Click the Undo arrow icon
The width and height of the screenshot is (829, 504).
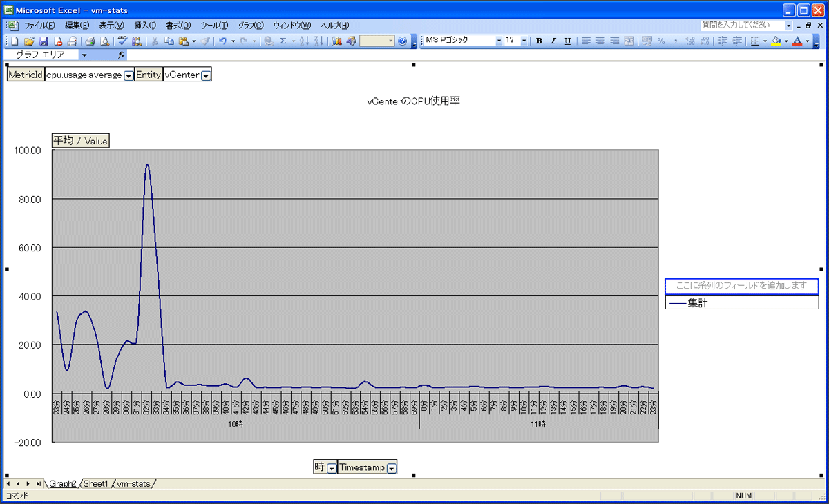(222, 41)
